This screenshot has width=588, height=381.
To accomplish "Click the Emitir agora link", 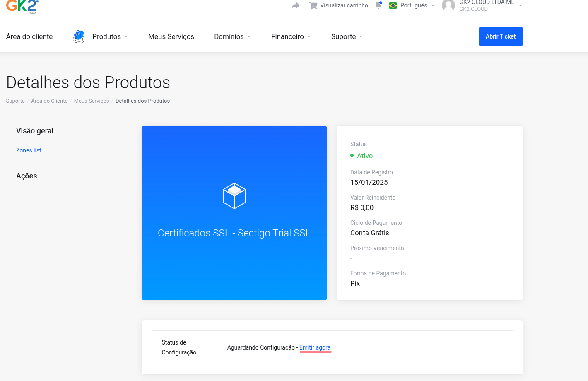I will (315, 347).
